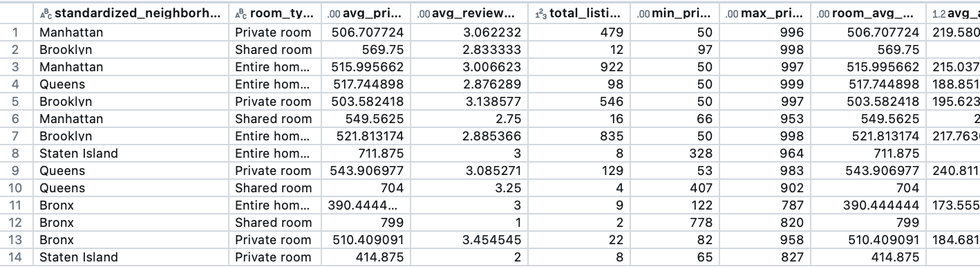
Task: Select the total_listi... column header
Action: click(578, 14)
